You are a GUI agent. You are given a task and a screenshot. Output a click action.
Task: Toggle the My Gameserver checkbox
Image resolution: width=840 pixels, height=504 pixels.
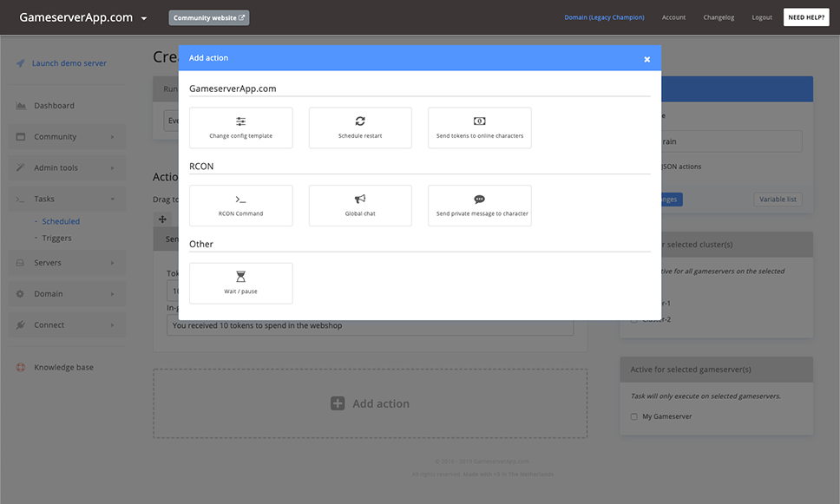[x=633, y=416]
